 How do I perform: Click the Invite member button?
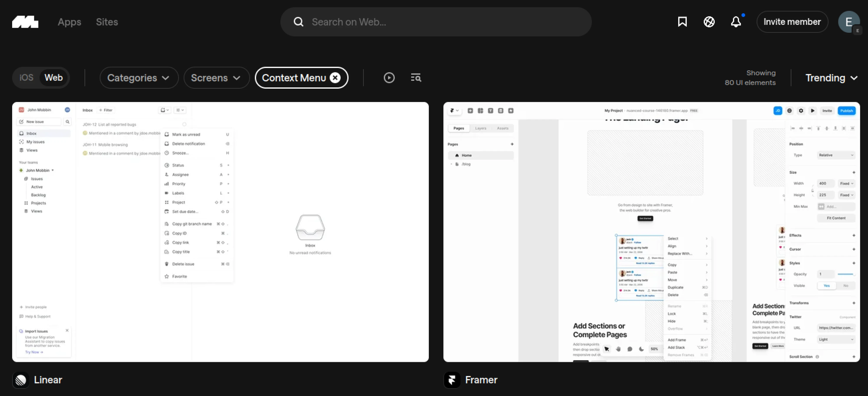(792, 22)
